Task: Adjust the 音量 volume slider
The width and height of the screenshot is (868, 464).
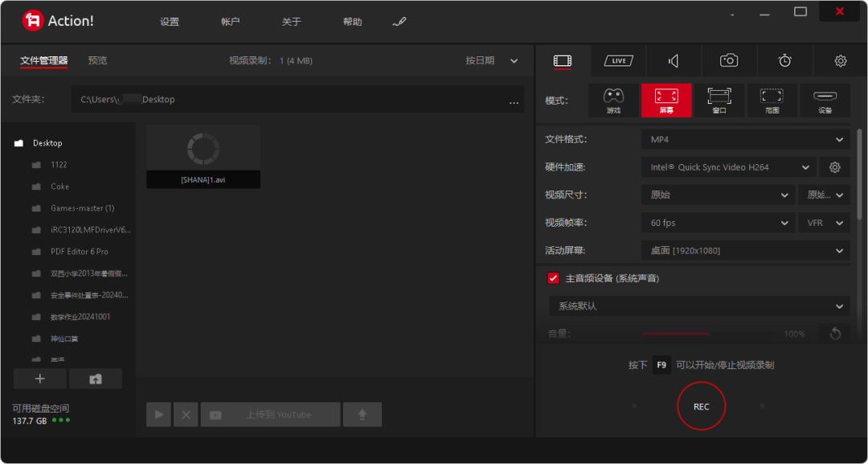Action: click(x=709, y=334)
